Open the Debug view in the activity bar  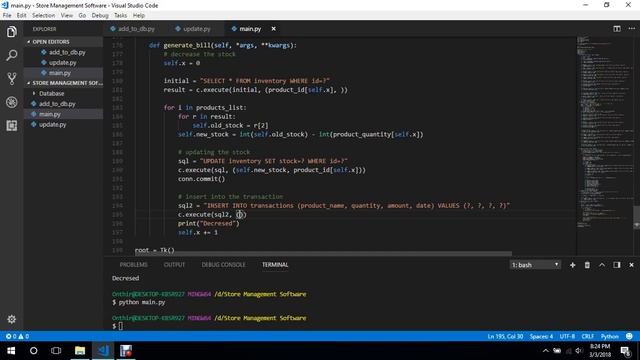coord(11,102)
